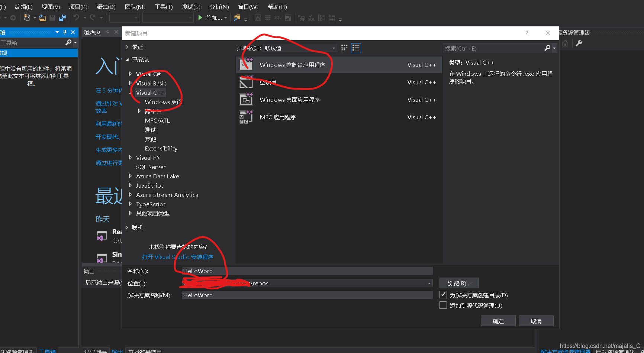Select the MFC 应用程序 template icon
Image resolution: width=644 pixels, height=353 pixels.
pos(246,117)
